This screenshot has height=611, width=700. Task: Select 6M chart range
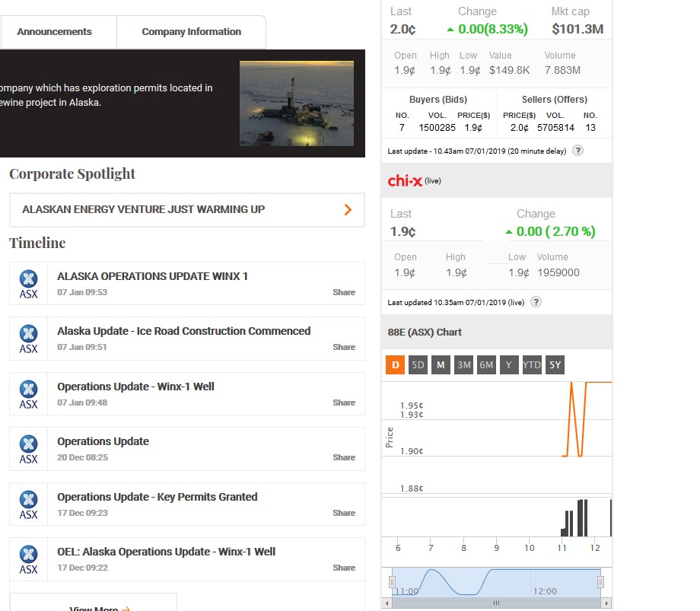point(486,365)
